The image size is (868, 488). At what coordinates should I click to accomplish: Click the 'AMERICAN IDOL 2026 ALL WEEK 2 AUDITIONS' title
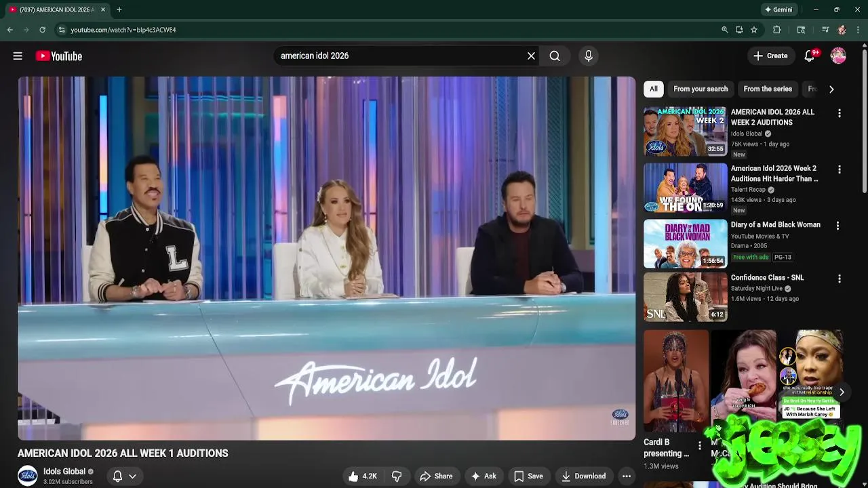point(773,117)
